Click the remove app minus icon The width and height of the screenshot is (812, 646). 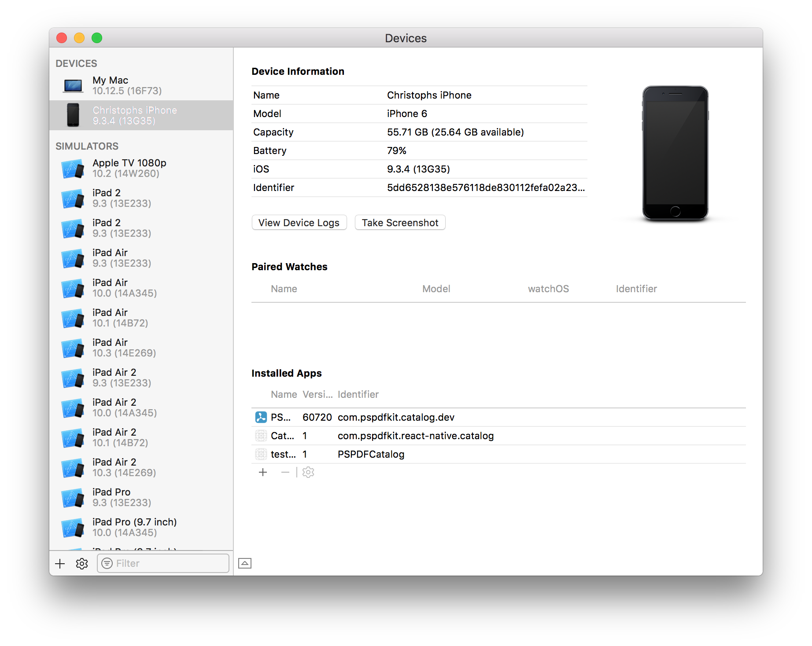(x=285, y=472)
